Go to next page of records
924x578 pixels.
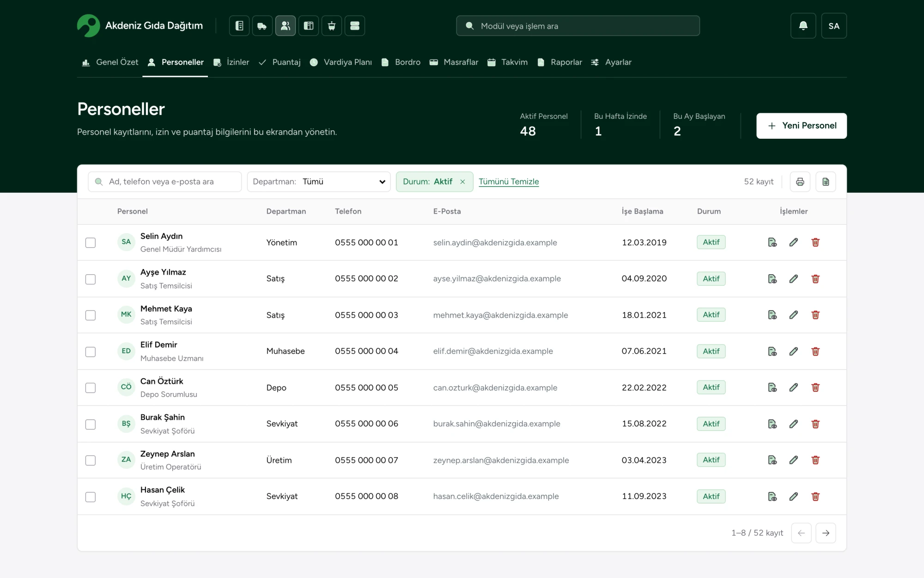826,533
